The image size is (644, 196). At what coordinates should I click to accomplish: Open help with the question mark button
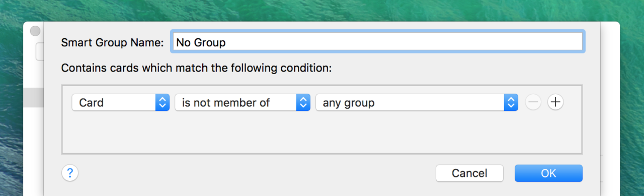70,173
